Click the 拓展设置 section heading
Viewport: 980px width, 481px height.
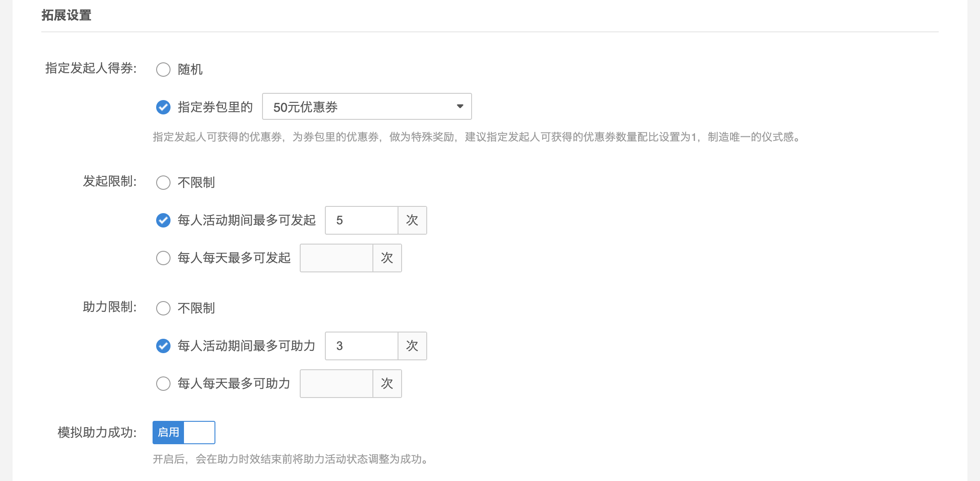pyautogui.click(x=66, y=15)
